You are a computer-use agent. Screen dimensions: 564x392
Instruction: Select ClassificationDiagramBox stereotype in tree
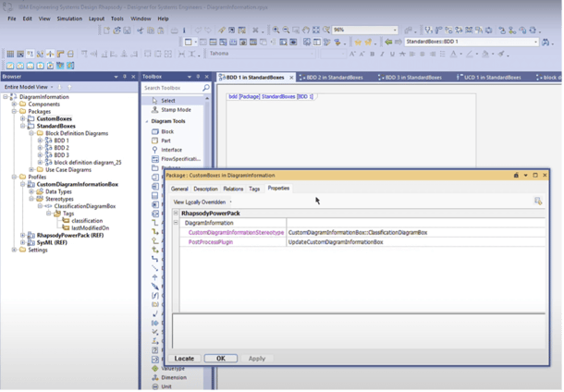coord(85,206)
